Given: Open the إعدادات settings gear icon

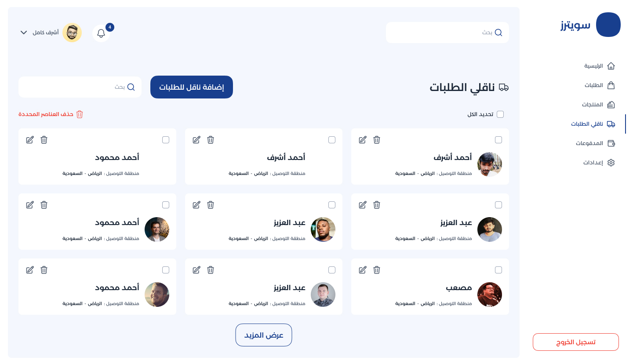Looking at the screenshot, I should point(611,162).
